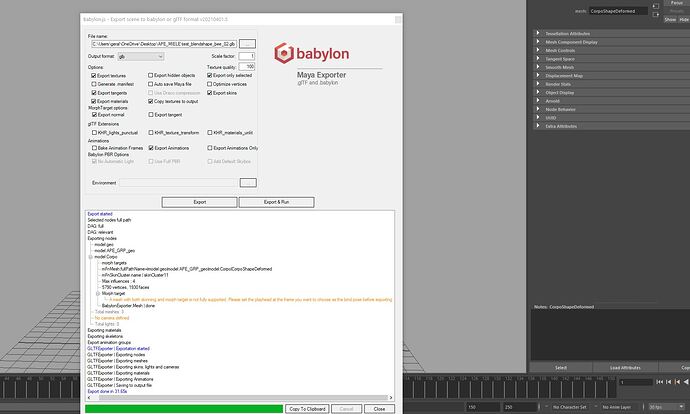Expand the Tangent Space section
Image resolution: width=690 pixels, height=414 pixels.
tap(538, 59)
